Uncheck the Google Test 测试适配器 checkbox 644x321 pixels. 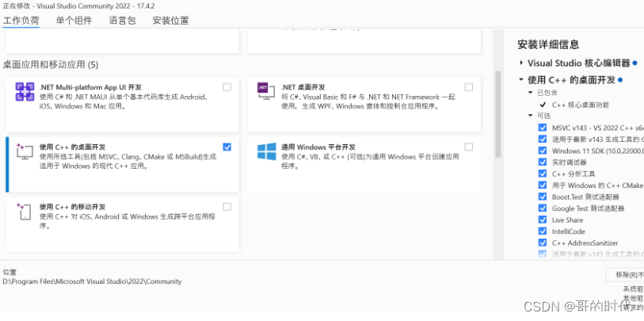(543, 208)
